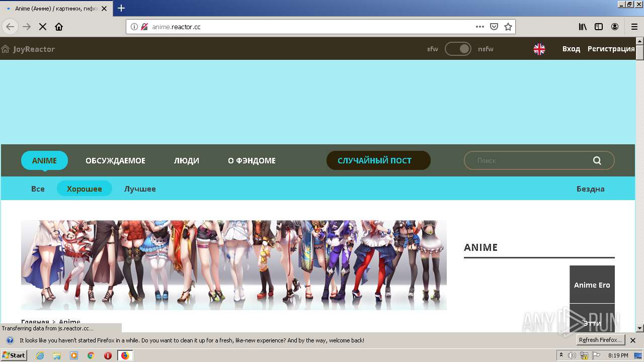Screen dimensions: 644x362
Task: Open volume tray icon
Action: click(x=572, y=355)
